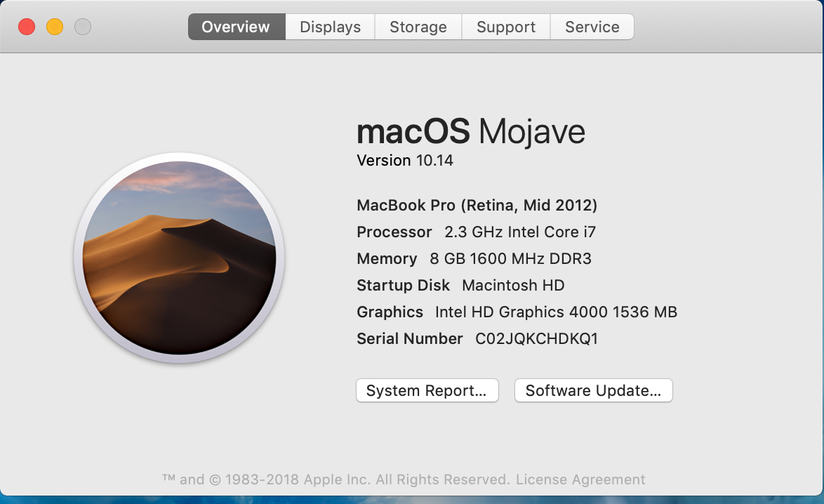Open the License Agreement link

[x=580, y=480]
